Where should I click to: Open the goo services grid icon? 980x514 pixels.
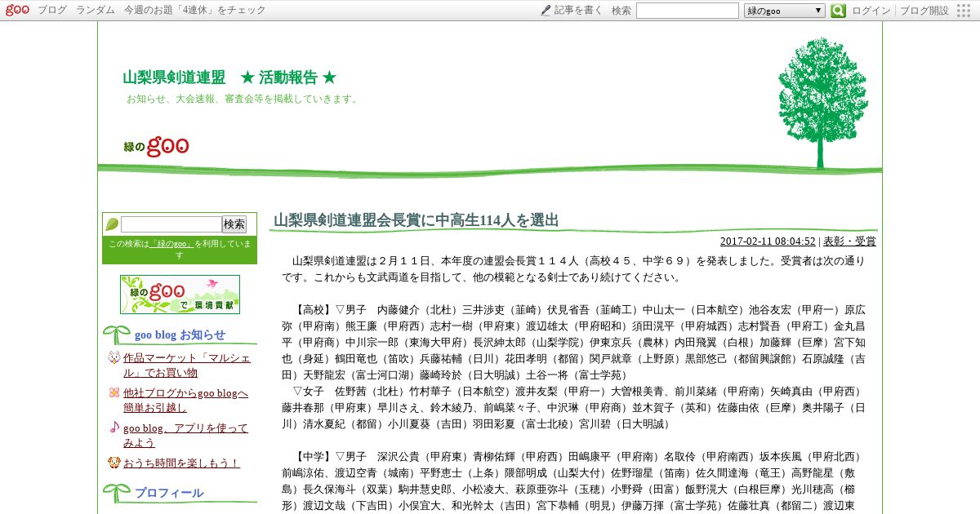[964, 11]
